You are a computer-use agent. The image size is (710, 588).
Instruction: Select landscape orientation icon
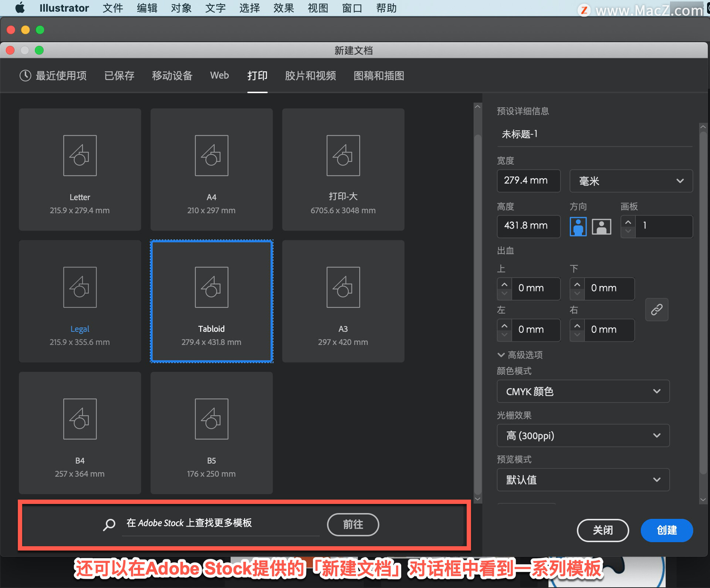click(x=601, y=226)
